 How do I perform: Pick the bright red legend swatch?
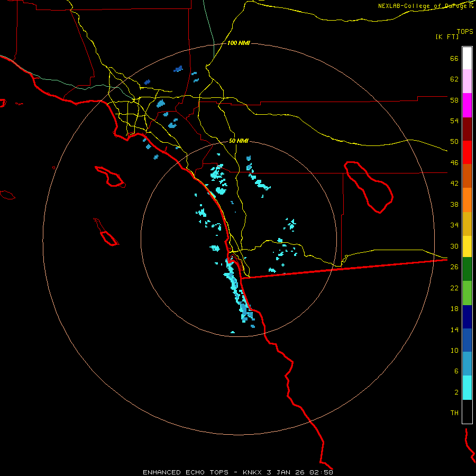tap(467, 152)
